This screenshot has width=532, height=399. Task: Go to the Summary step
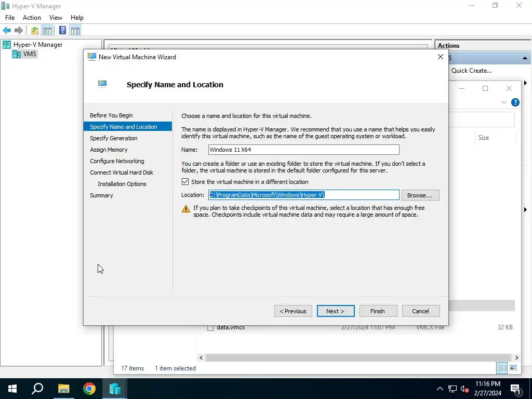click(101, 195)
